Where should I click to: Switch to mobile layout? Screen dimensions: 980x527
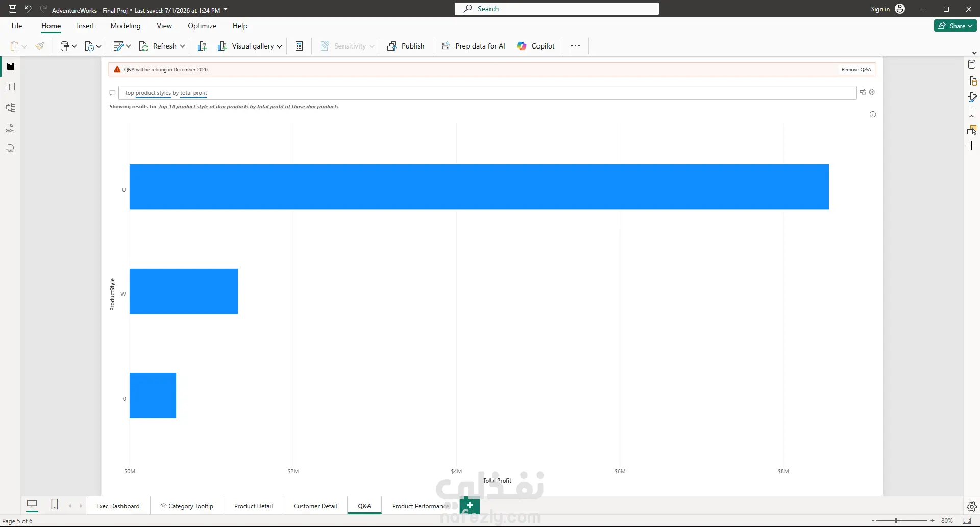55,505
